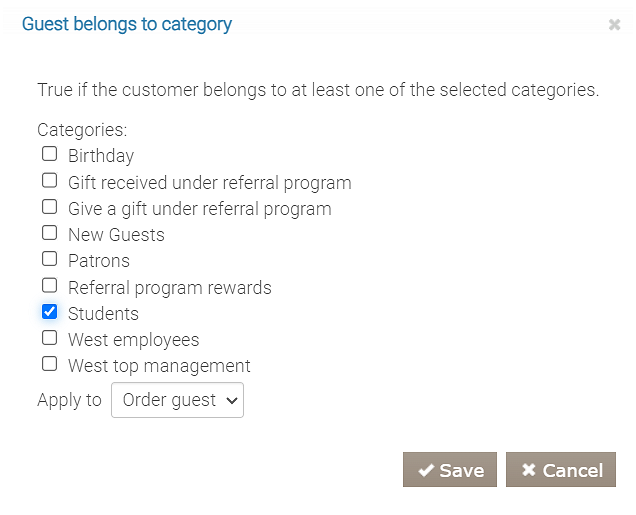
Task: Click the West employees label
Action: click(x=133, y=340)
